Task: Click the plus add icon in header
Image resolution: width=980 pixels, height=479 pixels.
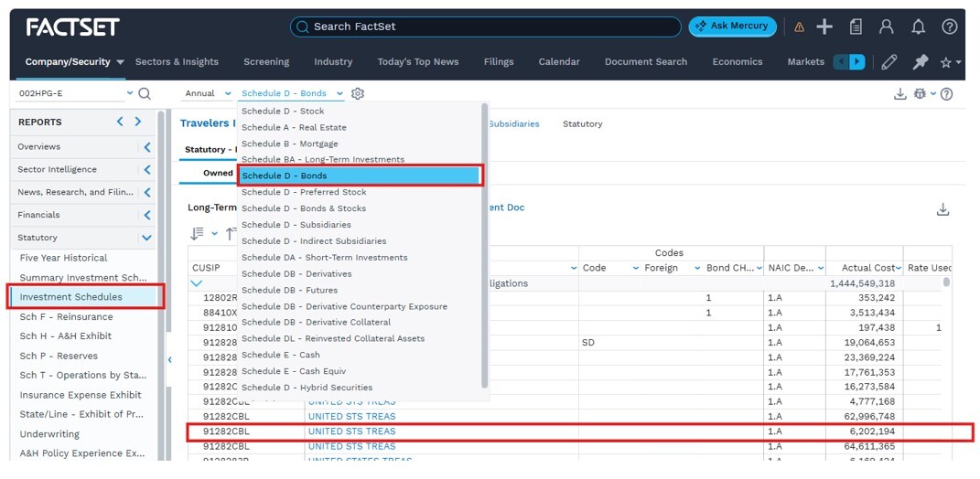Action: [824, 27]
